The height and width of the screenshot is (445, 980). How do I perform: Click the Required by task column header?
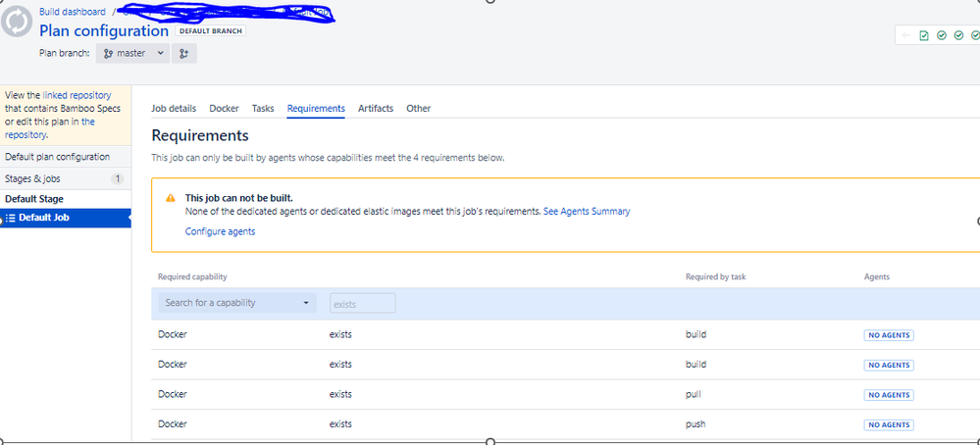pos(715,277)
